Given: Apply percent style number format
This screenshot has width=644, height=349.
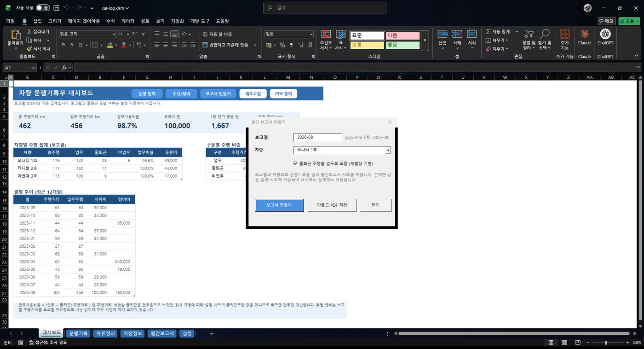Looking at the screenshot, I should [282, 45].
